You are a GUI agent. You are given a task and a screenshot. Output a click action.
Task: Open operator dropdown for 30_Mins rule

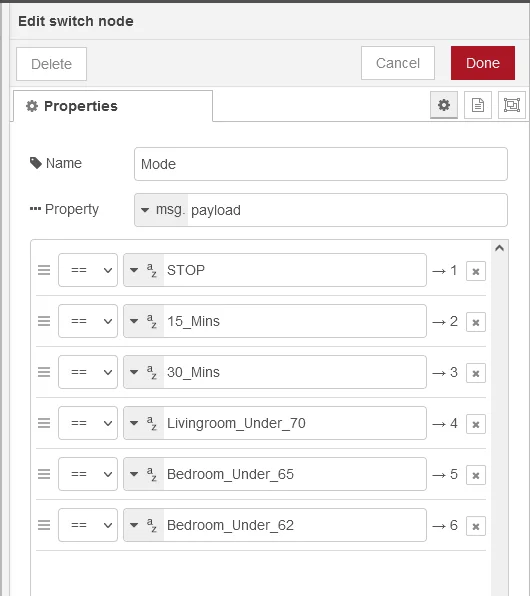pos(88,372)
